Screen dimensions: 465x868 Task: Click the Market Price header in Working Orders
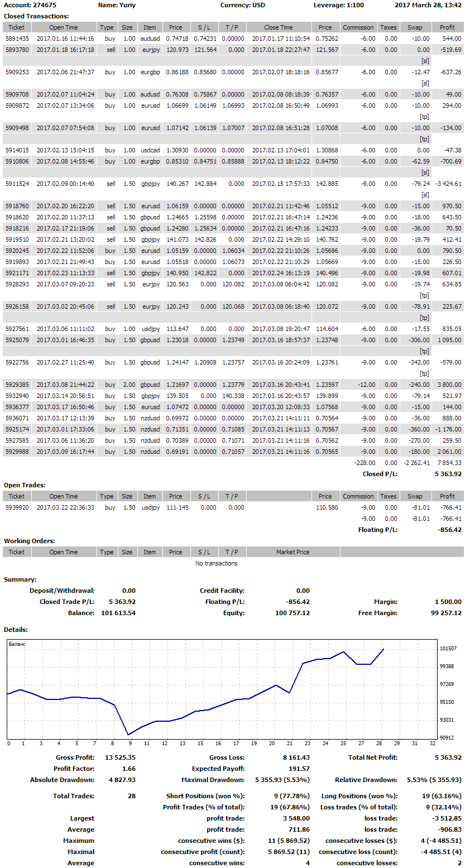pyautogui.click(x=293, y=552)
